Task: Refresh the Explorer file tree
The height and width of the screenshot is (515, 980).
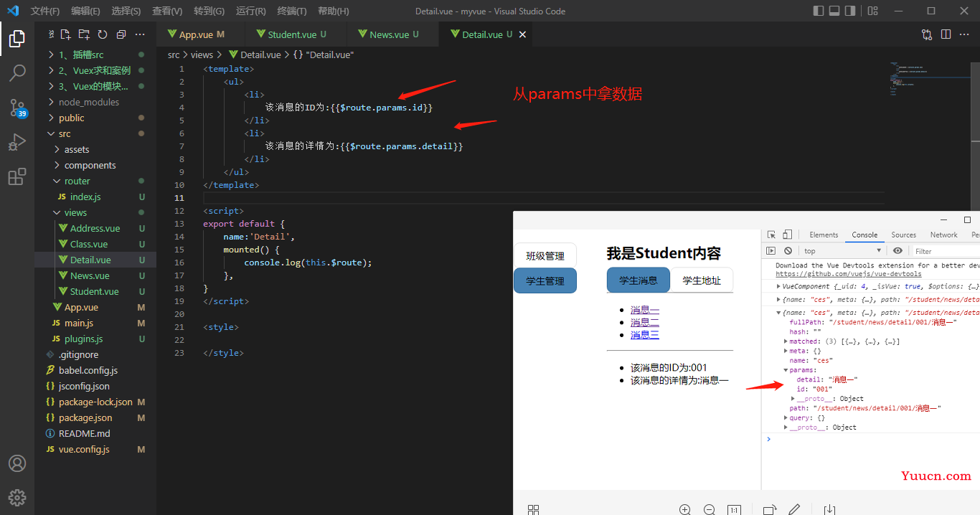Action: 103,34
